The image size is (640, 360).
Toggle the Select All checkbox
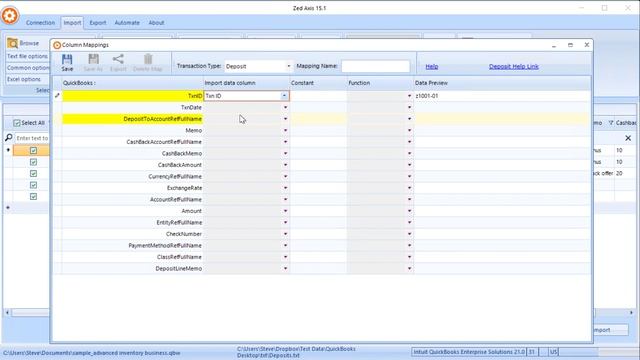pos(17,122)
